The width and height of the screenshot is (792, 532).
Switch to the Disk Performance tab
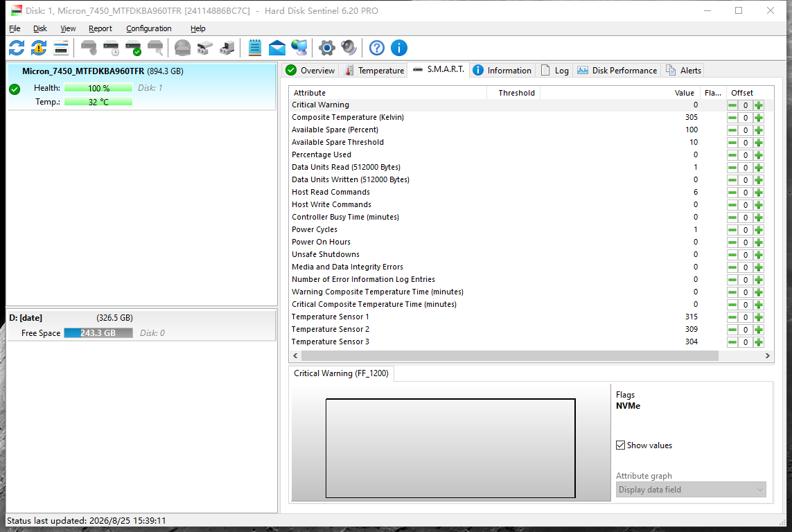coord(617,70)
